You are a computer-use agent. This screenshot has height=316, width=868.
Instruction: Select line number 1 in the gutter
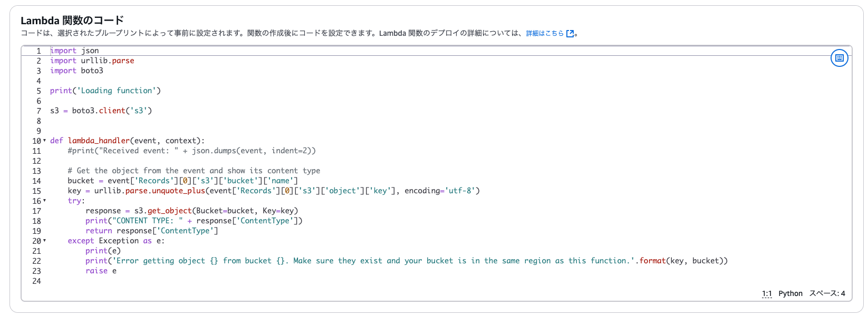38,51
